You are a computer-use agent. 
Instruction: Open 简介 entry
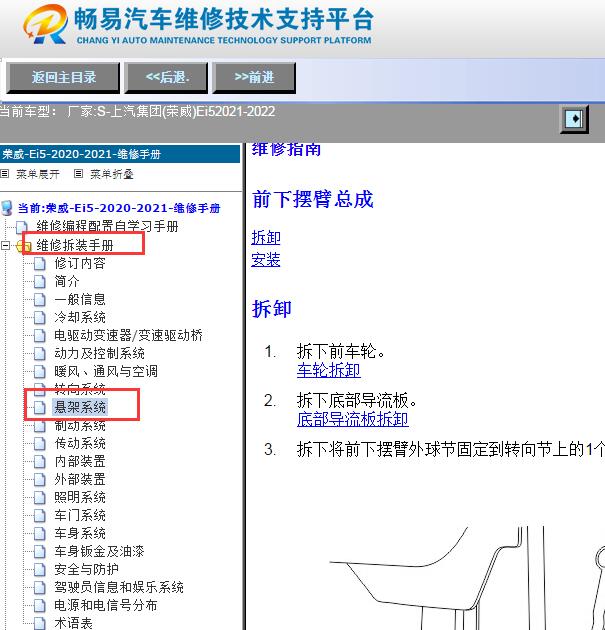(67, 281)
